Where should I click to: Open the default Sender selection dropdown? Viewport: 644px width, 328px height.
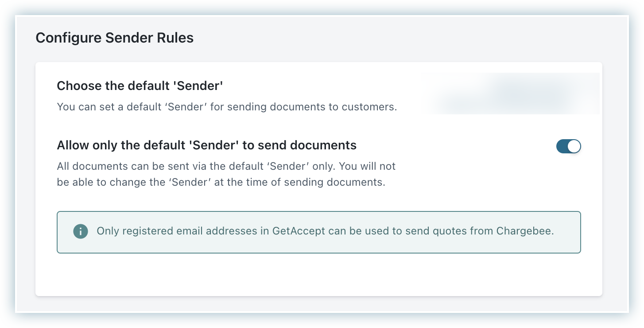point(509,94)
